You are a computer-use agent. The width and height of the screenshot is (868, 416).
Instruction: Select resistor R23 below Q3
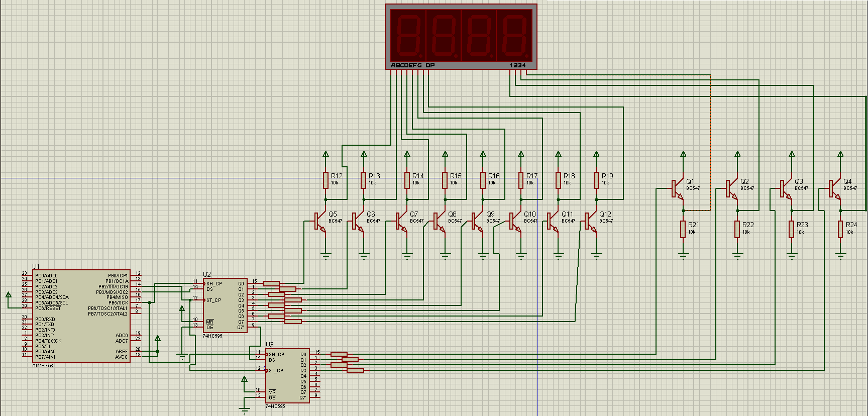coord(792,229)
